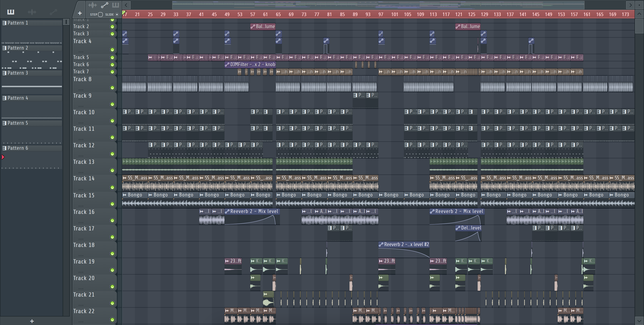Mute Track 8 with its green LED
644x325 pixels.
coord(112,88)
